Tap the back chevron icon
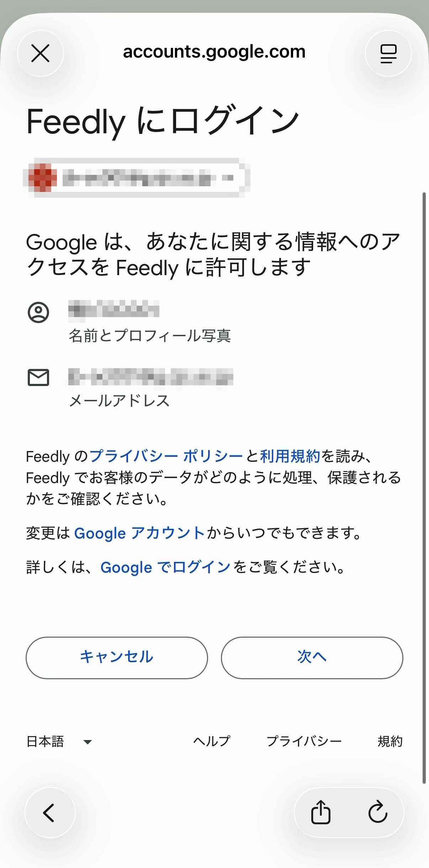The height and width of the screenshot is (868, 429). [49, 813]
